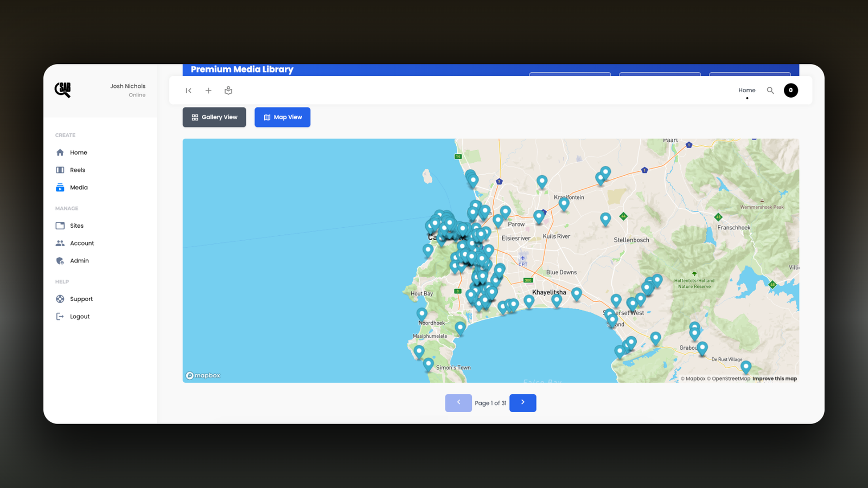This screenshot has height=488, width=868.
Task: Open search with the magnifier icon
Action: pyautogui.click(x=770, y=91)
